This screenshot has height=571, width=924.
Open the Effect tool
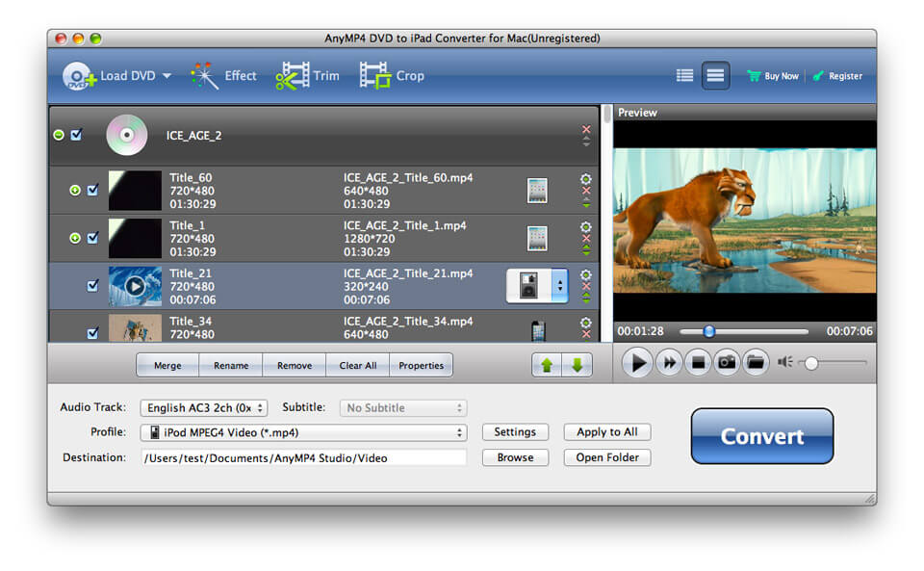(224, 76)
